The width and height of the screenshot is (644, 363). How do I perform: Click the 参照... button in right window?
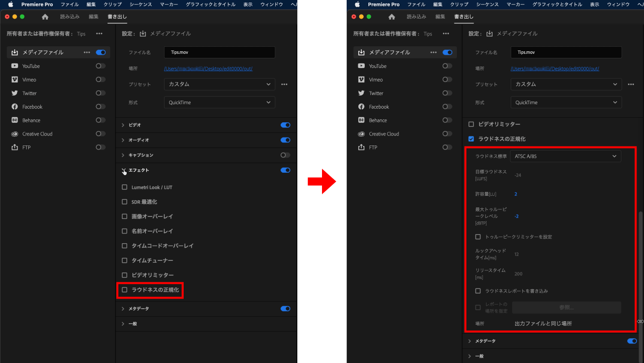[x=567, y=307]
